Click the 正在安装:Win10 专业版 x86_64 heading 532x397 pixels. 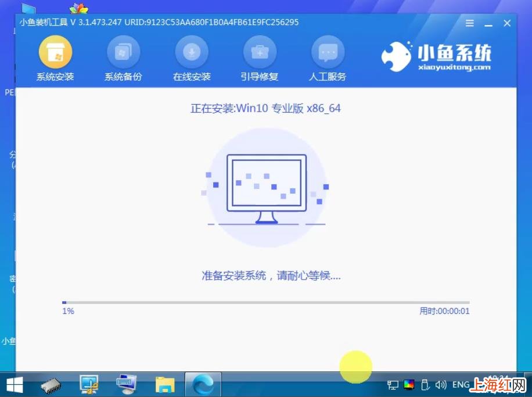coord(265,108)
